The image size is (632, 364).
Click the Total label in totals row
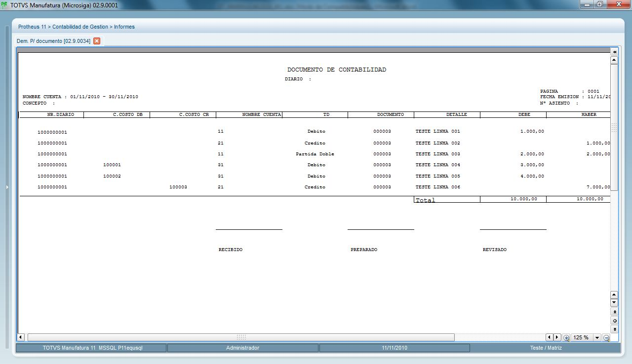(x=425, y=200)
